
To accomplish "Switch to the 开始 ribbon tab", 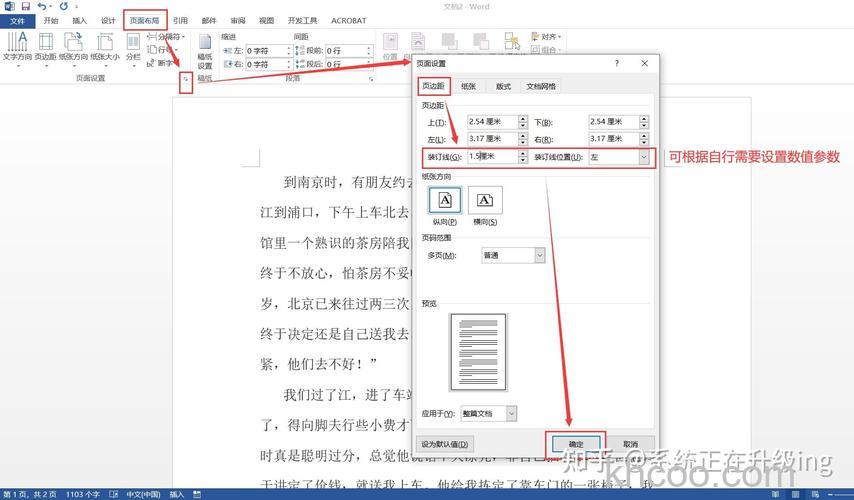I will point(51,21).
